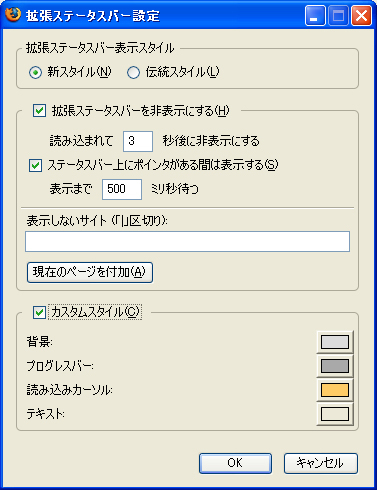Viewport: 377px width, 490px height.
Task: Open the テキスト color swatch
Action: pos(335,414)
